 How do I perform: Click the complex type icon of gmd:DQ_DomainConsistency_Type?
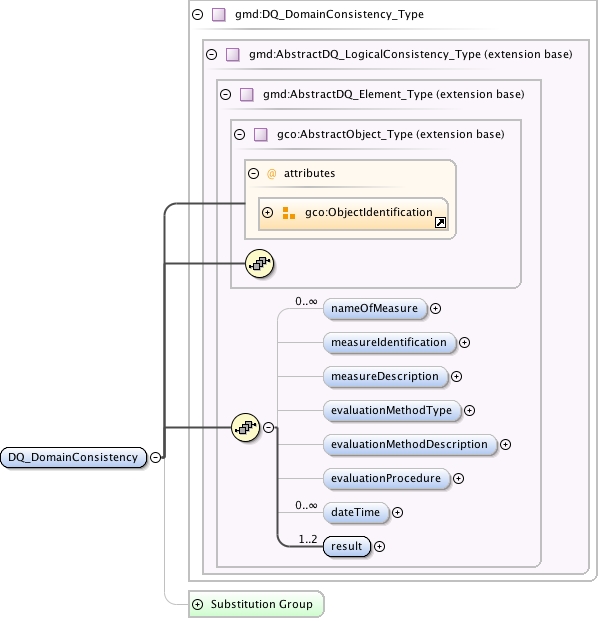[x=219, y=15]
